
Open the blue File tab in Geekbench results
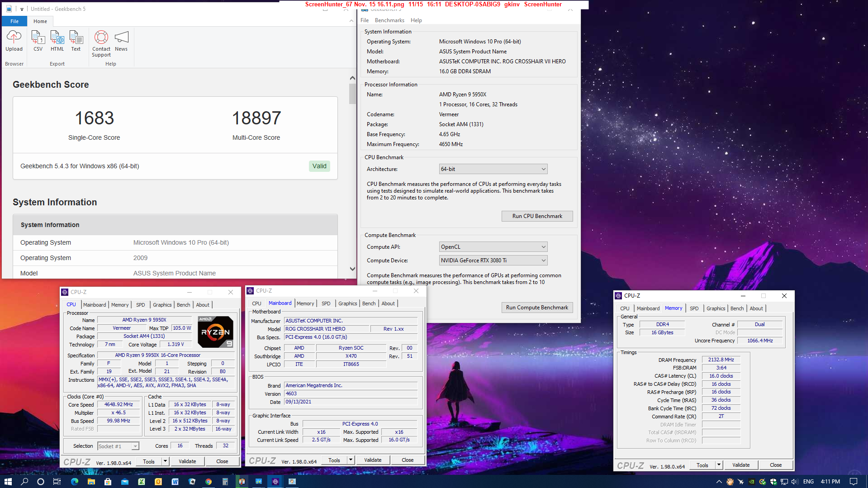(x=14, y=21)
